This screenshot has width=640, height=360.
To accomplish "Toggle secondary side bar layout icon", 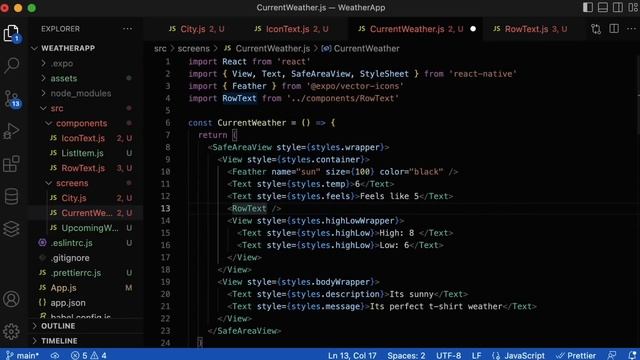I will pos(618,7).
